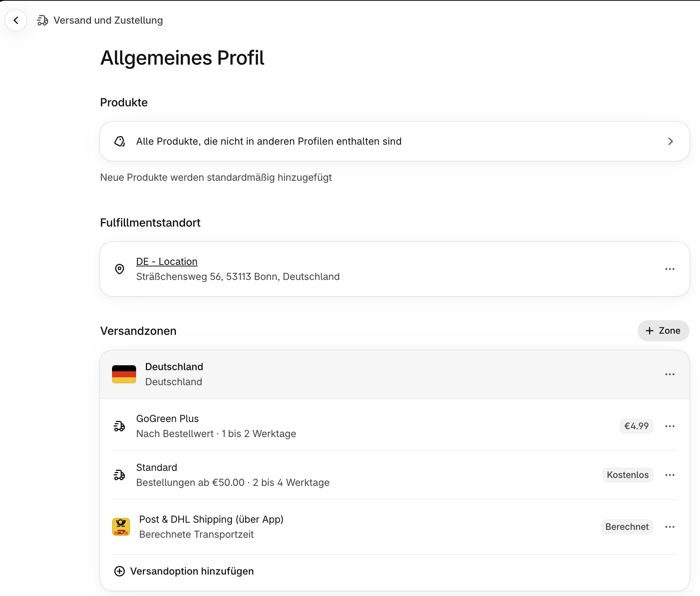Click Berechnete Transportzeit text
Screen dimensions: 700x596
point(196,534)
